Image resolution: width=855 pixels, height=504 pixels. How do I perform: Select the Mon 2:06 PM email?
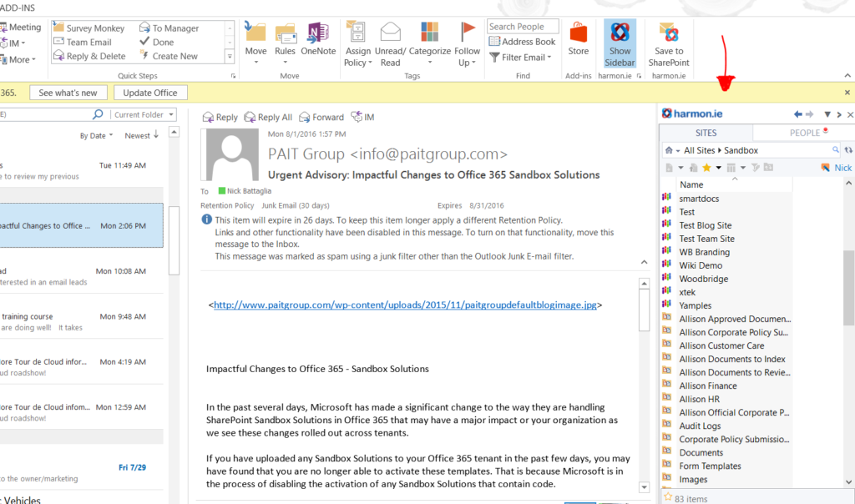click(81, 225)
